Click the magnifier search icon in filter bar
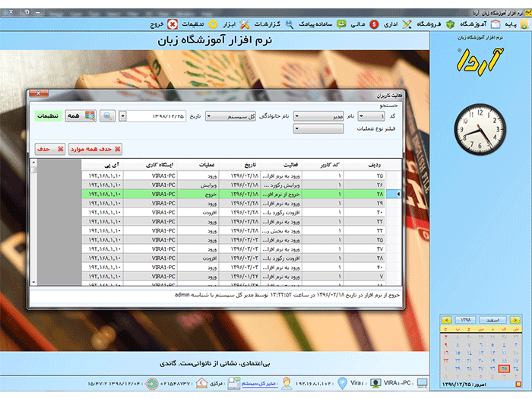 tap(109, 116)
